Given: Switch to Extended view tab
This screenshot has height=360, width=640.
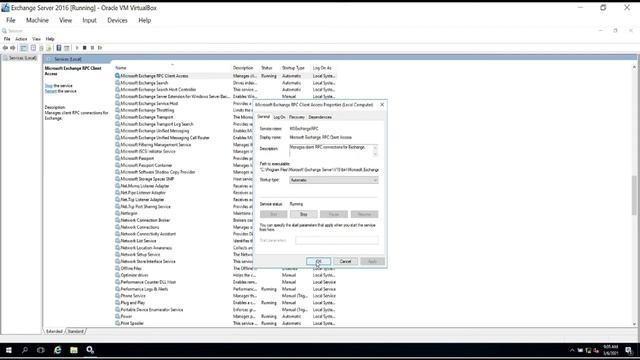Looking at the screenshot, I should click(x=54, y=331).
